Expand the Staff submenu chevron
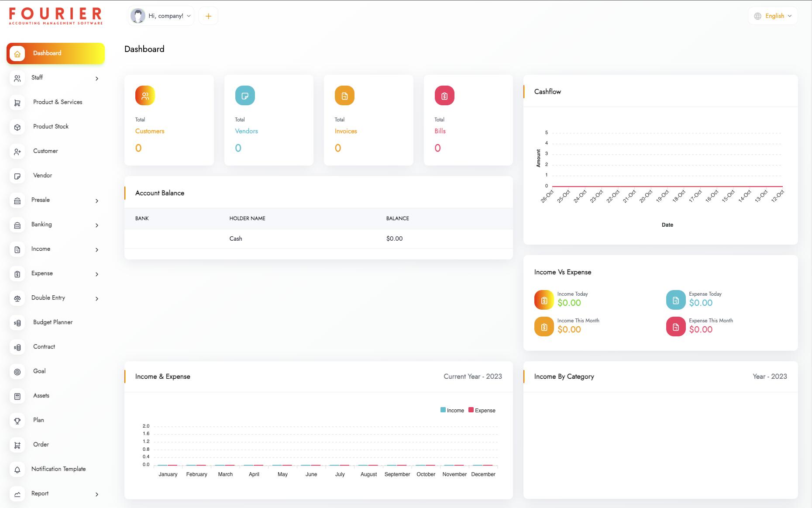Screen dimensions: 812x508 [97, 79]
